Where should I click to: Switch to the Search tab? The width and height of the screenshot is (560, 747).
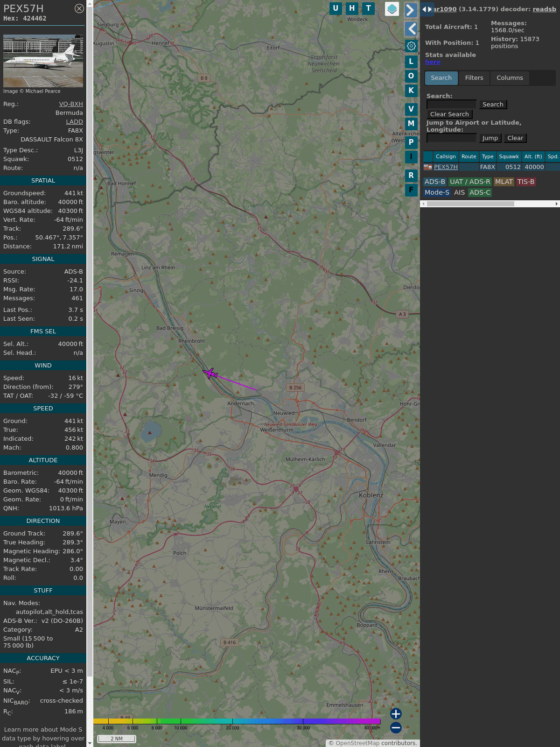pyautogui.click(x=441, y=78)
